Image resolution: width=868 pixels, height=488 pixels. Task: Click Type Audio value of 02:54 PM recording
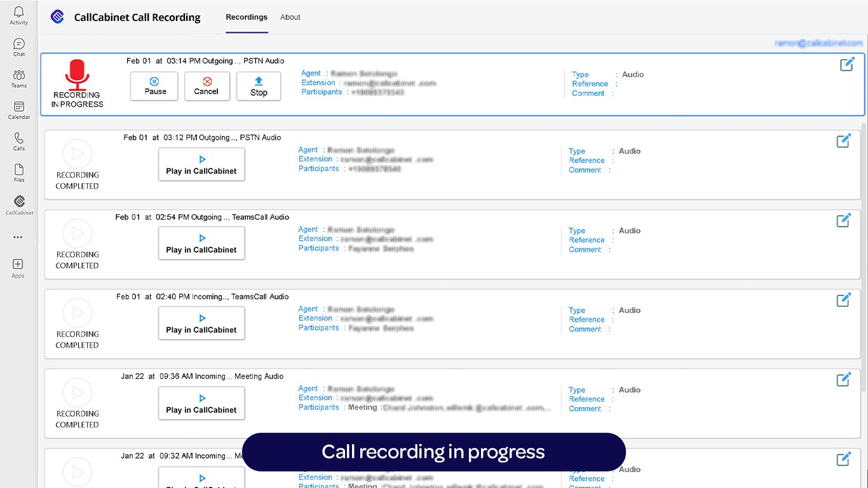point(630,231)
